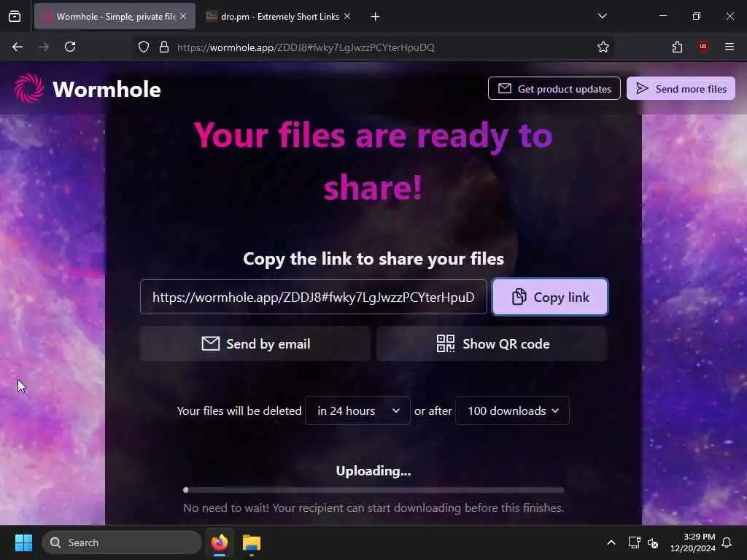Open the uBlock Origin extension icon
This screenshot has width=747, height=560.
point(703,47)
